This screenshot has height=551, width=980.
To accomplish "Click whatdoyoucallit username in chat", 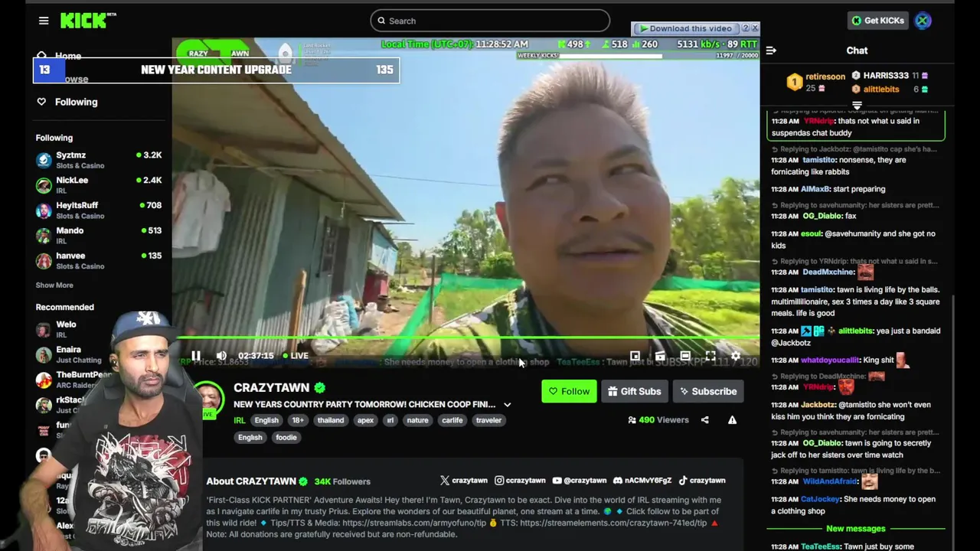I will tap(831, 360).
